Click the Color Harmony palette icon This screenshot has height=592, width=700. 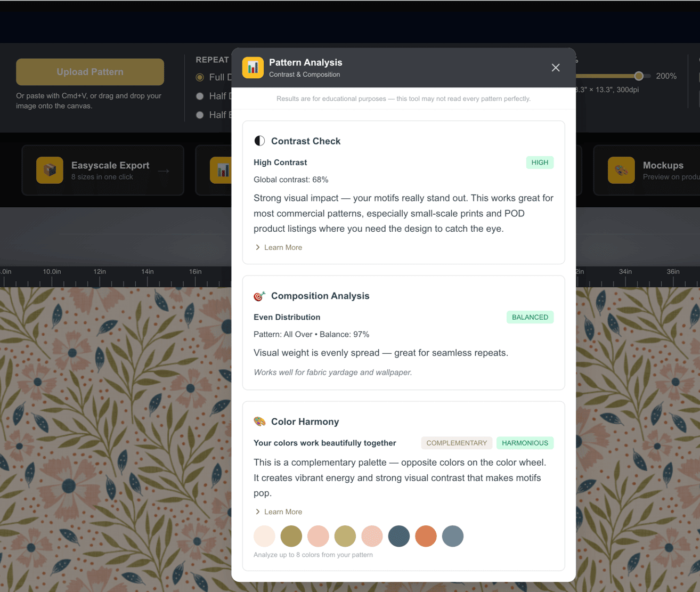point(259,421)
